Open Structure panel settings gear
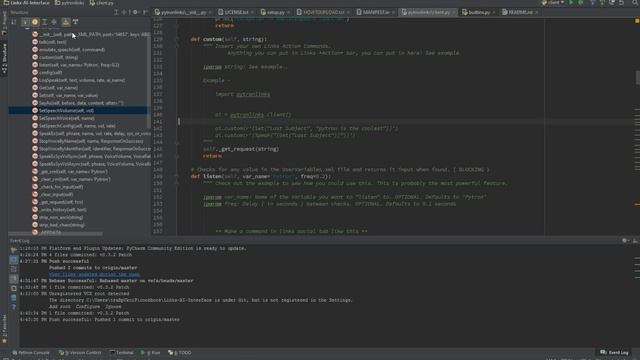This screenshot has width=640, height=360. pos(136,12)
